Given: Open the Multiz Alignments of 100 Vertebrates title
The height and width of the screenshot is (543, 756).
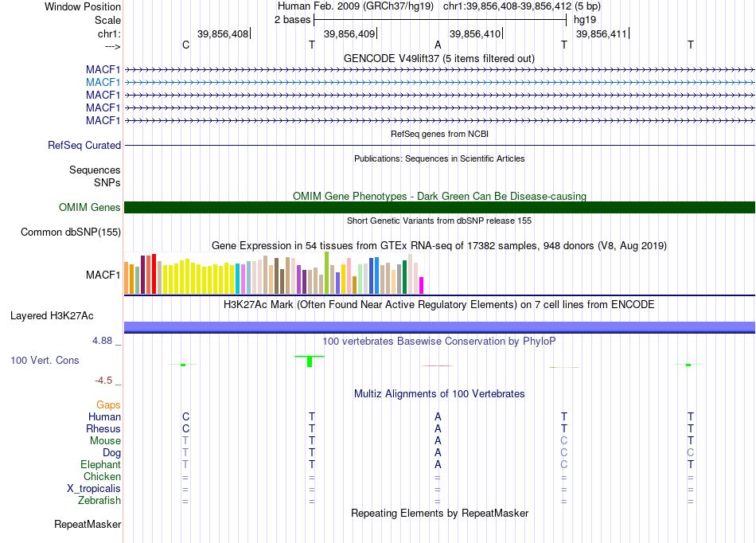Looking at the screenshot, I should [439, 394].
